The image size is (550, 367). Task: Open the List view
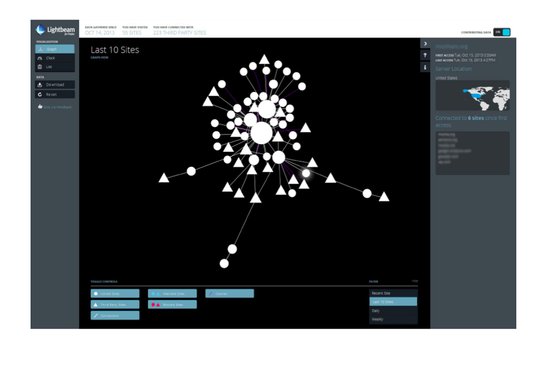(x=55, y=67)
